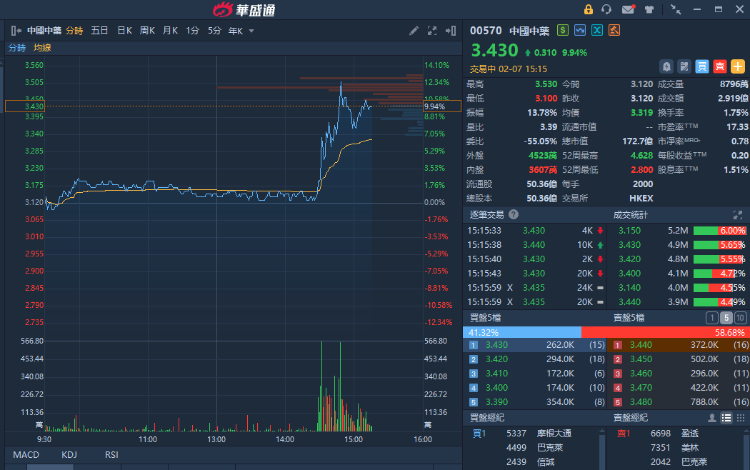The height and width of the screenshot is (470, 750).
Task: Select ask level 5 at 3.480
Action: coord(678,402)
